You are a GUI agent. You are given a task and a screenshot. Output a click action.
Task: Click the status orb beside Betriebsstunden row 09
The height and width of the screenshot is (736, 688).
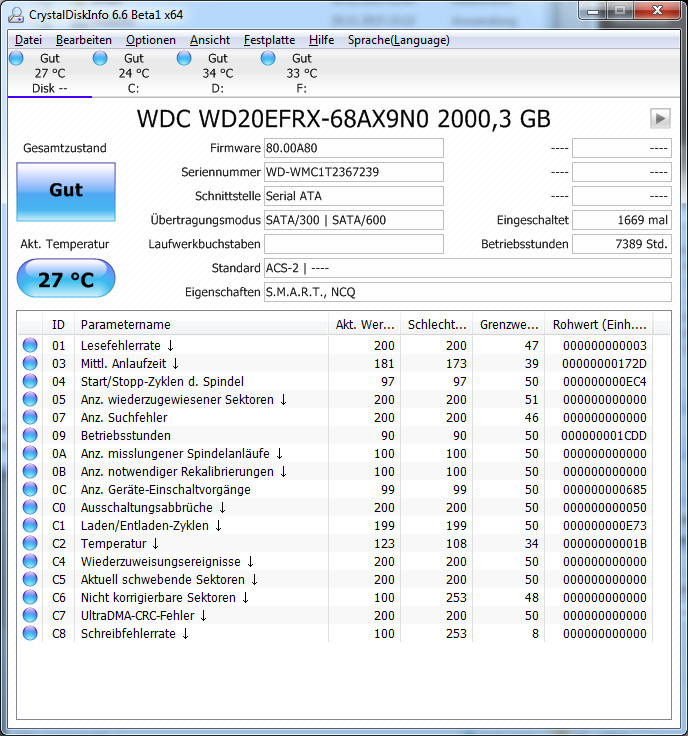tap(30, 435)
